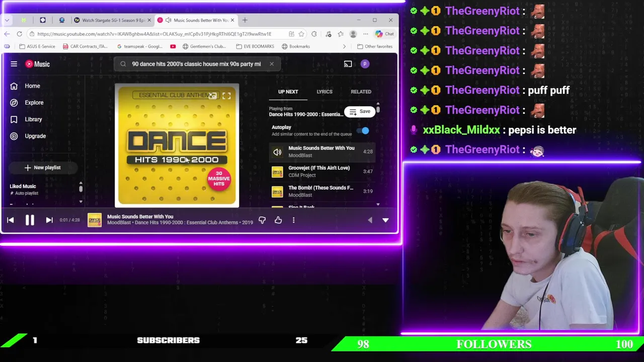The width and height of the screenshot is (644, 362).
Task: Like the current song with thumbs up
Action: (278, 220)
